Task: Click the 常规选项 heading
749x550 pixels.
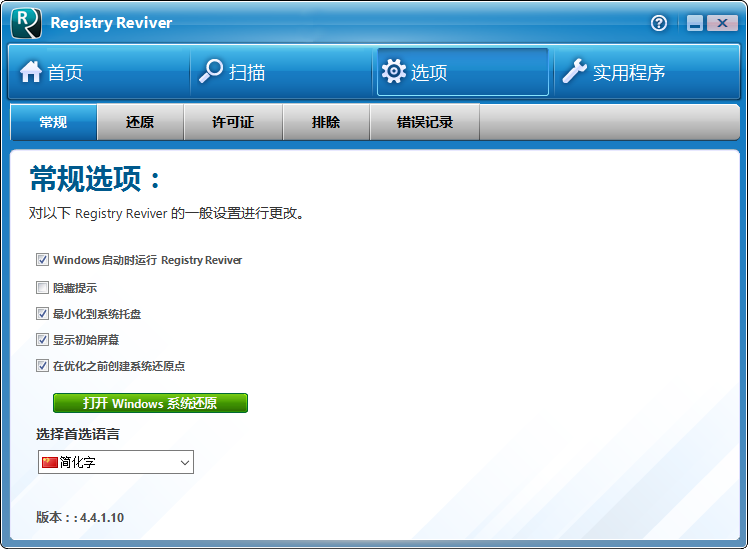Action: tap(95, 179)
